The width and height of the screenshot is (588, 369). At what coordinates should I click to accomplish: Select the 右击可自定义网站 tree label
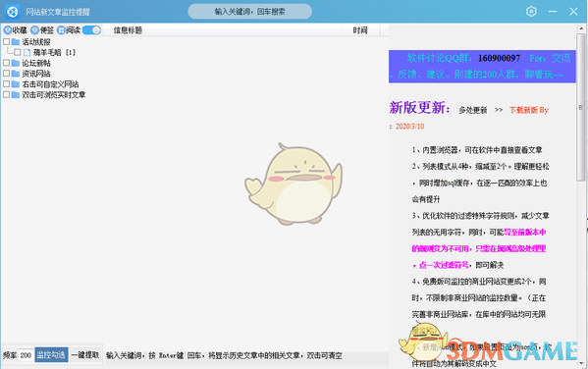(50, 84)
